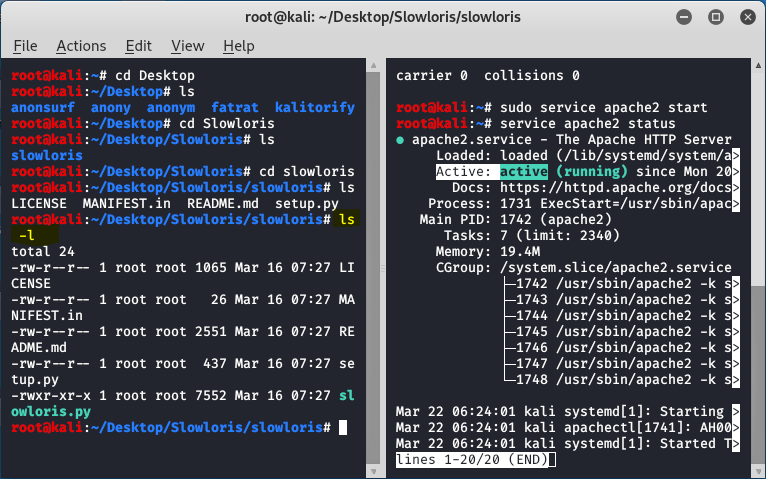
Task: Open the File menu
Action: point(25,46)
